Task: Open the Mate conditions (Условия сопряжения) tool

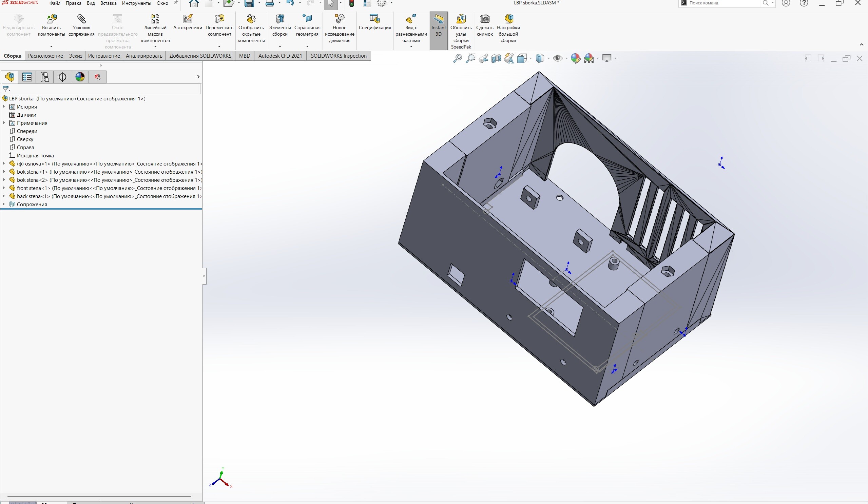Action: (x=81, y=19)
